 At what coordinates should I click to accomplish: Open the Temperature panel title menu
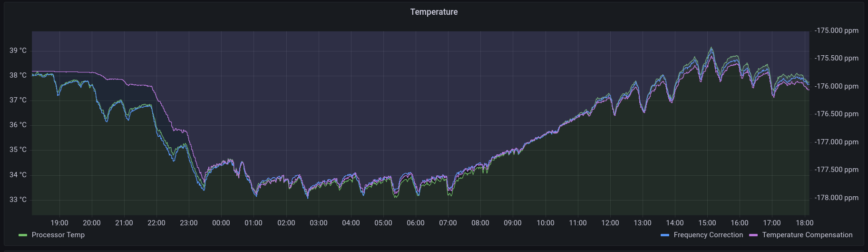(434, 12)
